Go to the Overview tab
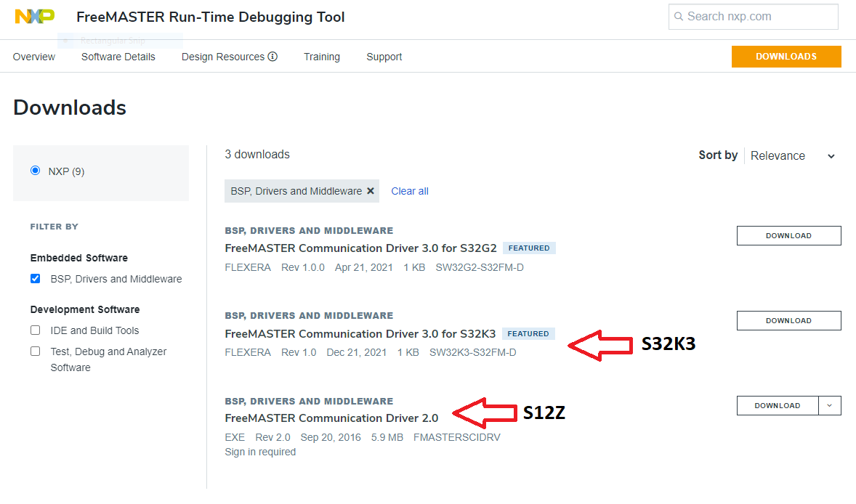The width and height of the screenshot is (856, 504). pyautogui.click(x=33, y=56)
